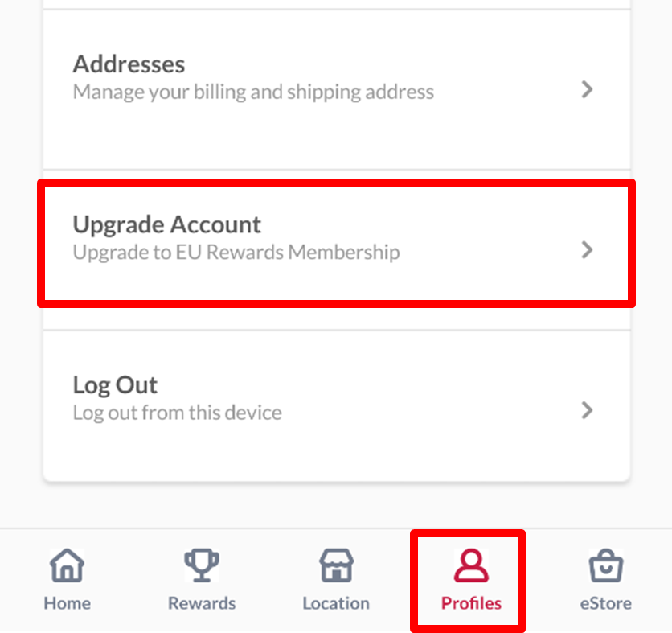Click the Upgrade Account chevron arrow
The image size is (672, 633).
click(x=588, y=250)
